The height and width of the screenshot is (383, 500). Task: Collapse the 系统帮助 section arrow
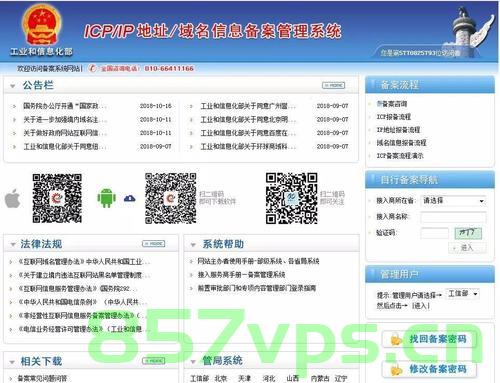point(193,245)
